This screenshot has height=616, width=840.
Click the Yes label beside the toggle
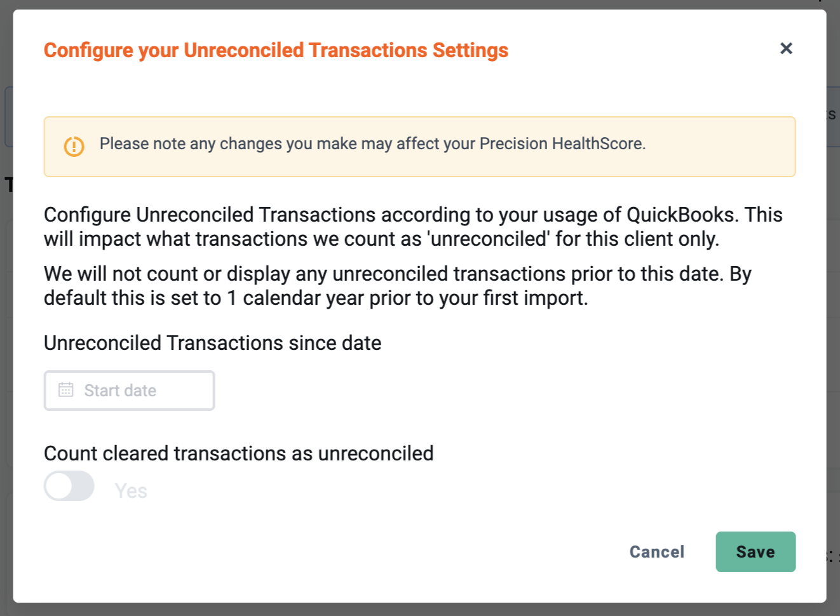131,491
